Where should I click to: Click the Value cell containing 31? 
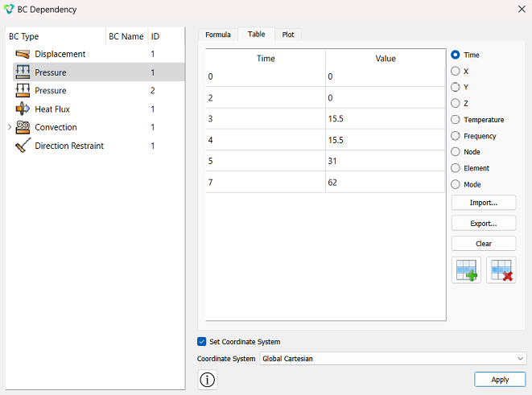tap(385, 161)
